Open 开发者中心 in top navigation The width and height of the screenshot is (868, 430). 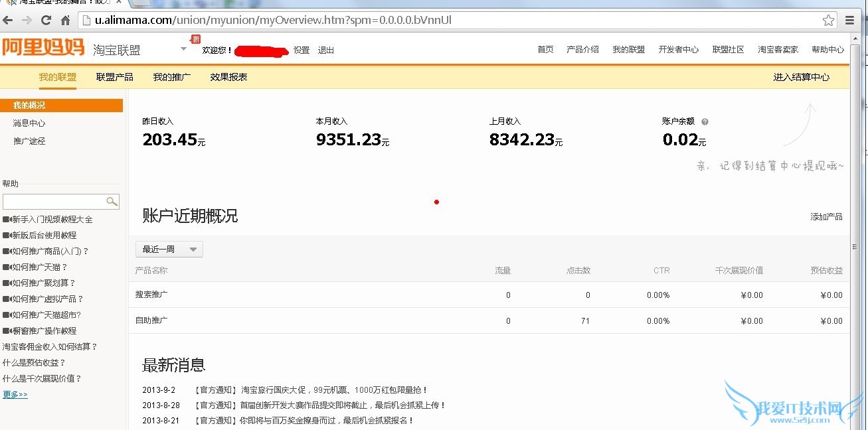point(678,50)
